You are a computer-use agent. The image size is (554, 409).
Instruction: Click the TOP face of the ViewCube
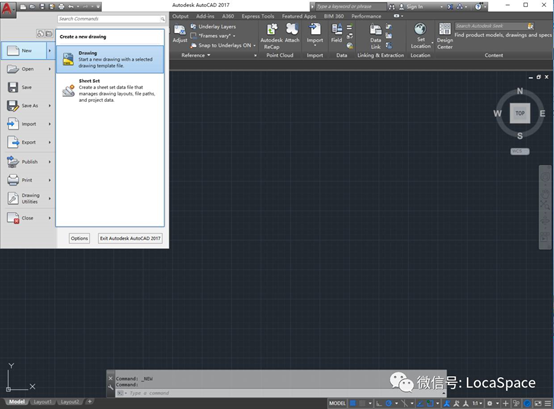(x=520, y=113)
